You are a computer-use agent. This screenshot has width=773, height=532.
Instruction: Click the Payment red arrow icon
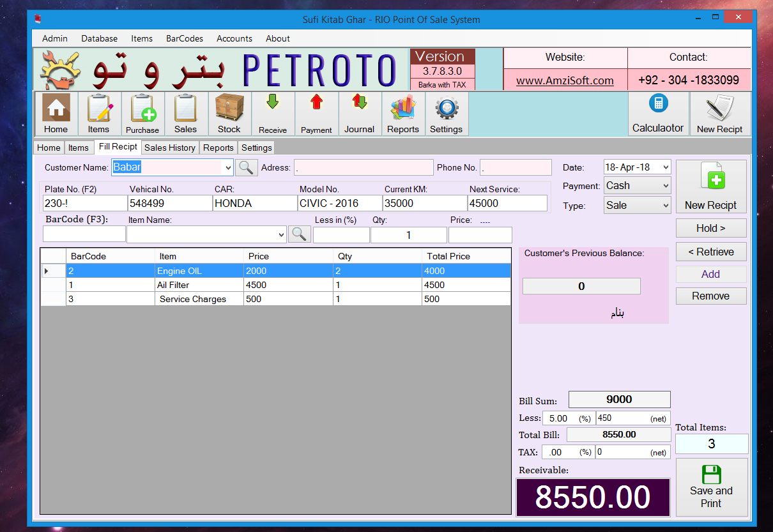click(316, 113)
